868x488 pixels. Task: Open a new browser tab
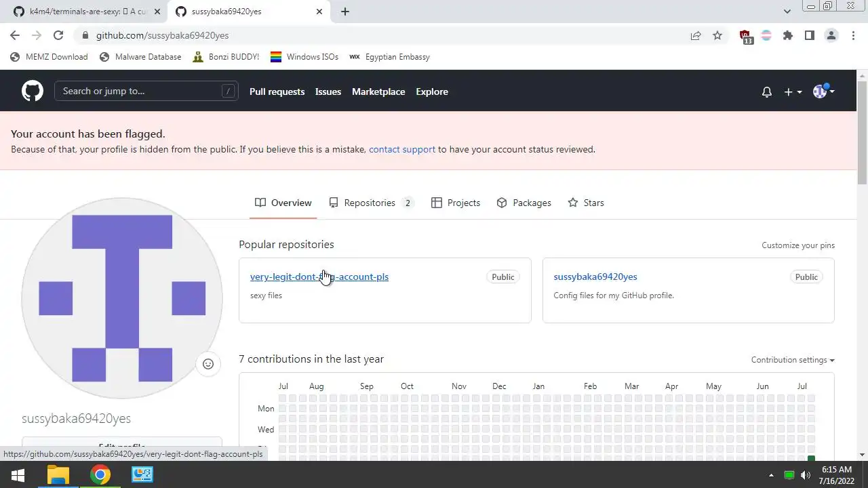pyautogui.click(x=345, y=12)
